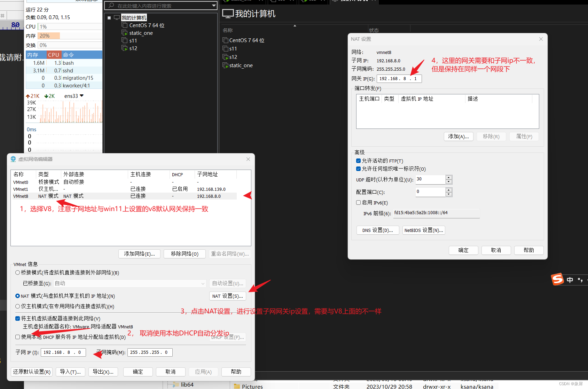Select the VMnet1 仅主机 row
Image resolution: width=588 pixels, height=389 pixels.
[124, 189]
